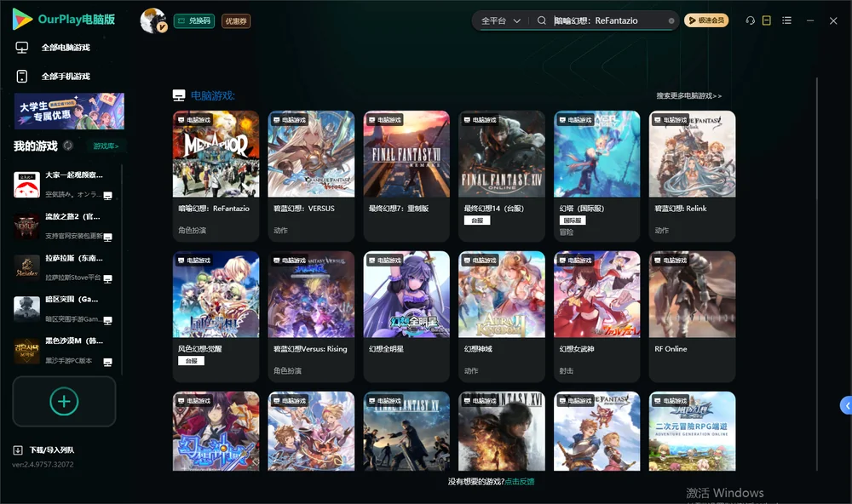The height and width of the screenshot is (504, 852).
Task: Click the magnifier search icon
Action: [541, 20]
